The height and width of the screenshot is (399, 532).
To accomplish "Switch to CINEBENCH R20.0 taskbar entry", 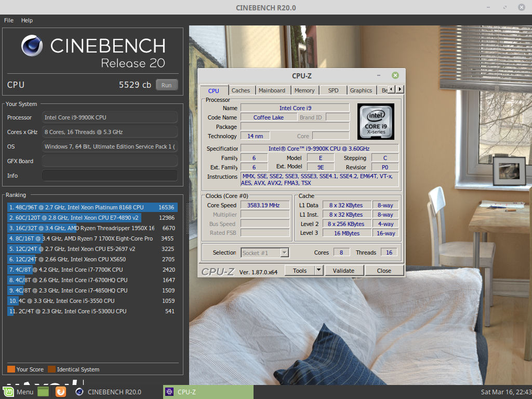I will point(109,392).
